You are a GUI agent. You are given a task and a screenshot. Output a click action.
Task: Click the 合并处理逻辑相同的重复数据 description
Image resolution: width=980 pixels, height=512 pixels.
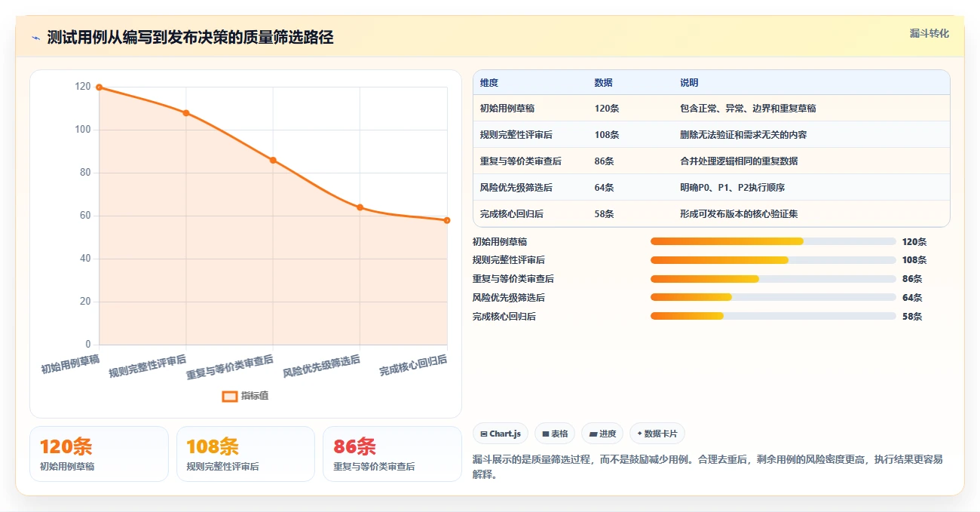[739, 161]
